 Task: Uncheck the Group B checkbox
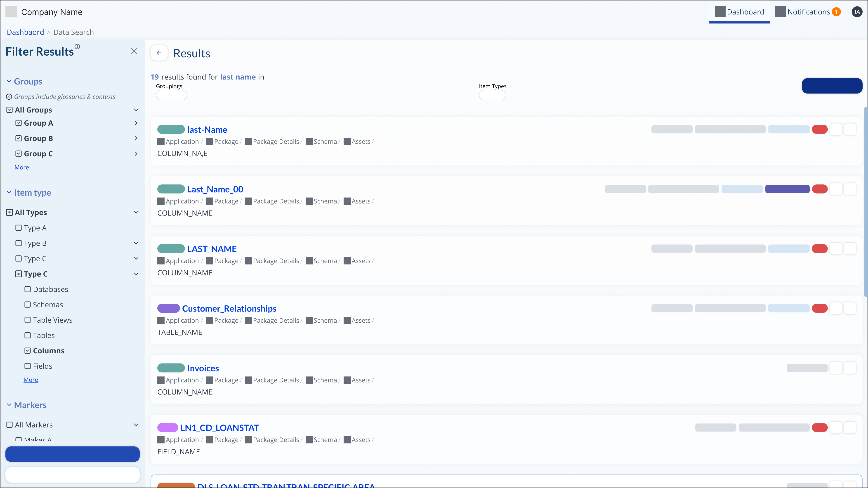19,138
